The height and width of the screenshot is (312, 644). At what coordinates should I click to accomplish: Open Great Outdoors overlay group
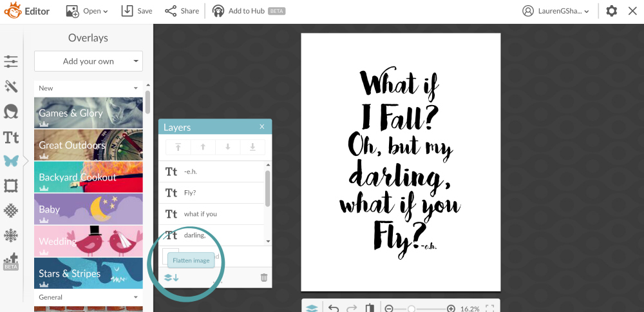pyautogui.click(x=88, y=144)
